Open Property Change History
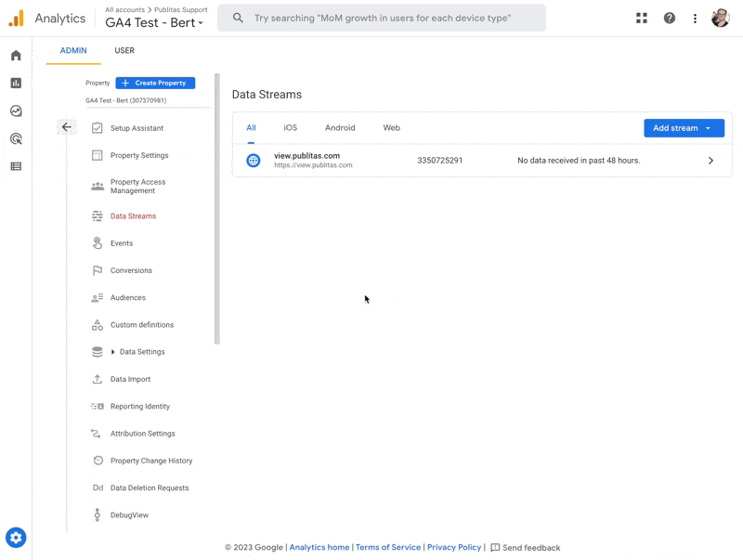Image resolution: width=743 pixels, height=560 pixels. [151, 461]
